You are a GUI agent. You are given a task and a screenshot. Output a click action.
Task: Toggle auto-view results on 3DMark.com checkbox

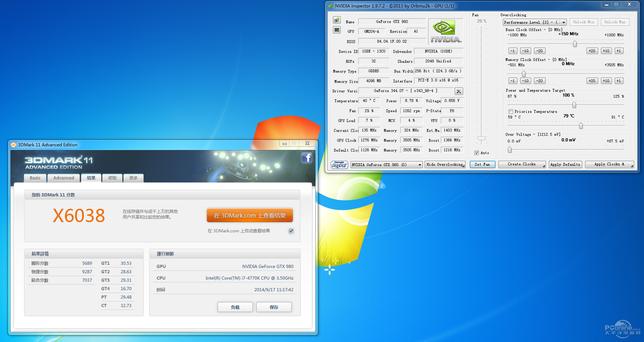tap(291, 231)
